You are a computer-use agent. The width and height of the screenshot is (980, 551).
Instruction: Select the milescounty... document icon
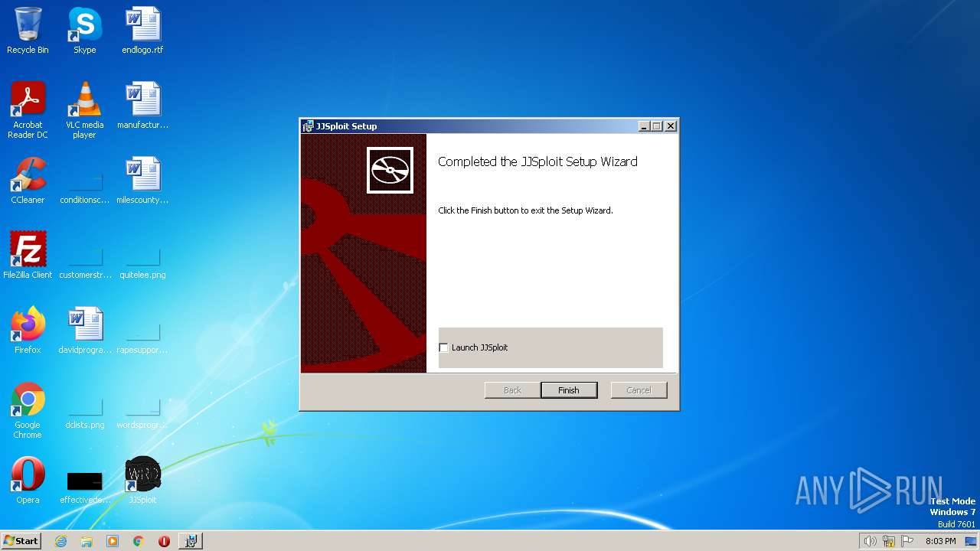pos(142,181)
